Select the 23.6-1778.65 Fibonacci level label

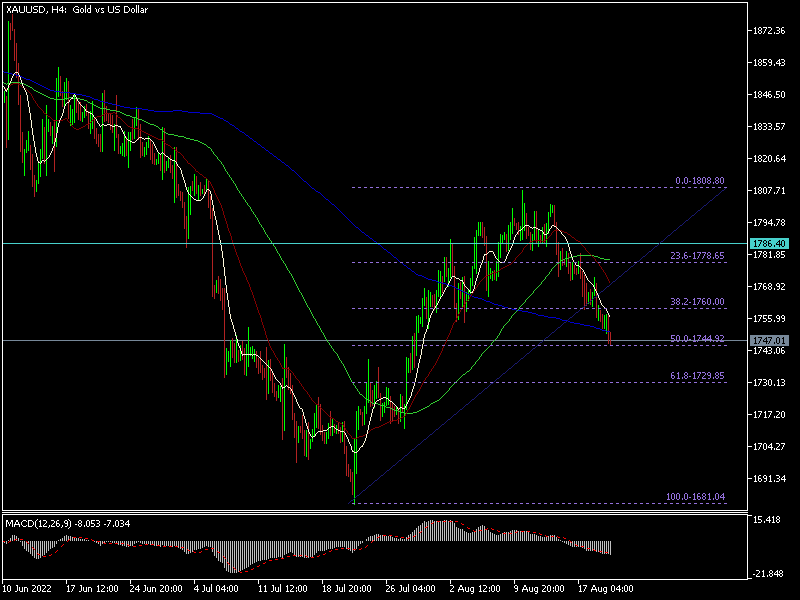coord(697,256)
